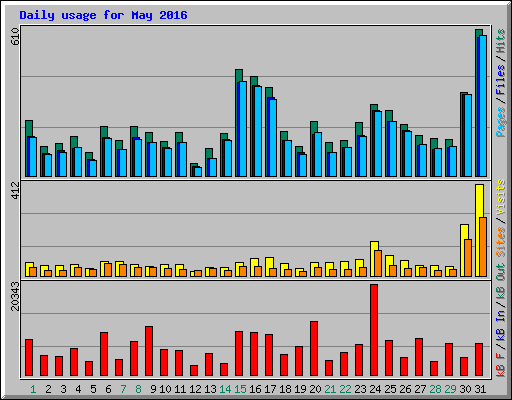Viewport: 512px width, 400px height.
Task: Click the 610 hits axis label
Action: click(x=15, y=37)
